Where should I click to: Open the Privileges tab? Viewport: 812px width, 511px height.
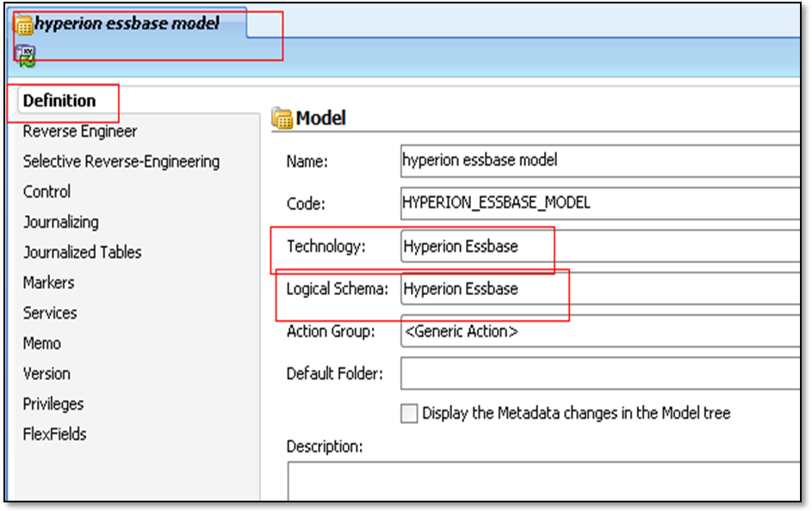coord(53,403)
